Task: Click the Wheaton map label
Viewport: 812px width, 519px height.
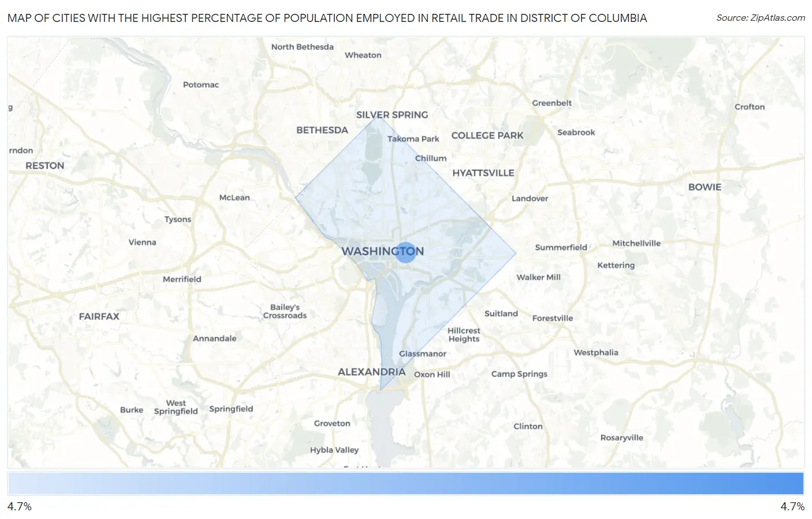Action: [363, 55]
